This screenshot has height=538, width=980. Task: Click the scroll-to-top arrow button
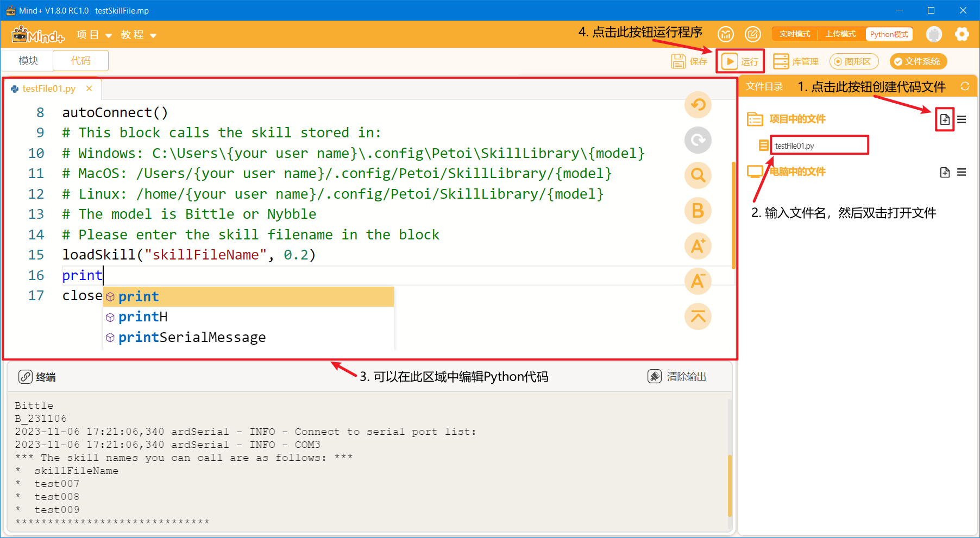698,317
